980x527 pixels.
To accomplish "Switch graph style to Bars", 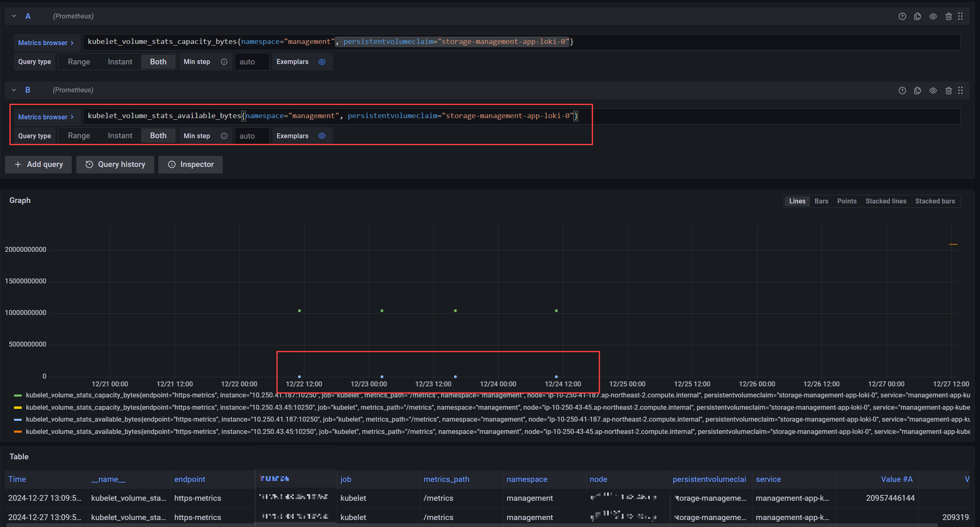I will pos(821,201).
